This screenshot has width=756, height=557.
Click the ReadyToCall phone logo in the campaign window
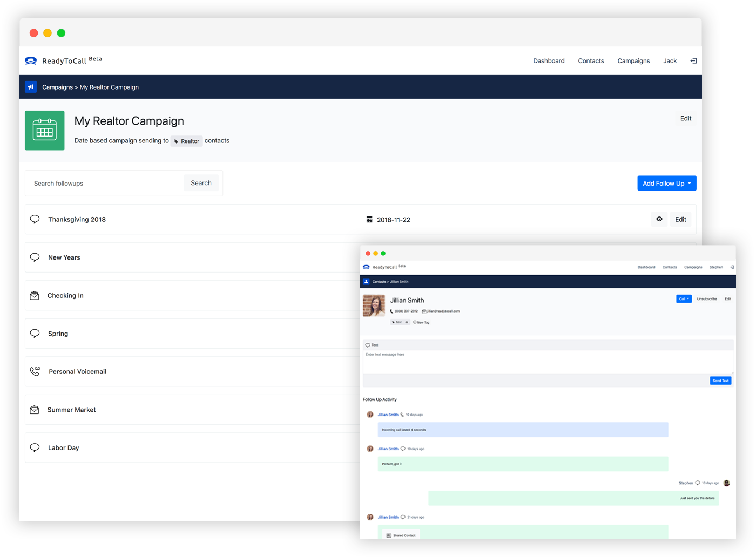[x=31, y=61]
